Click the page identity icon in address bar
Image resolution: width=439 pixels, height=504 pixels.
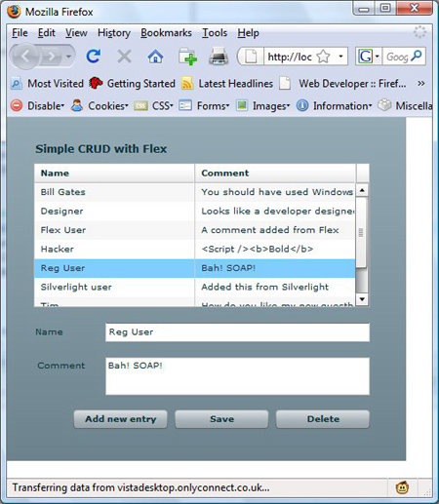point(251,57)
